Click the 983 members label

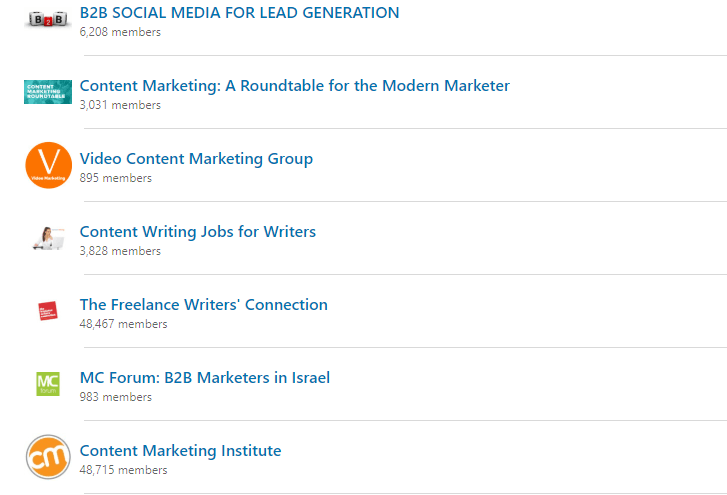pos(115,397)
